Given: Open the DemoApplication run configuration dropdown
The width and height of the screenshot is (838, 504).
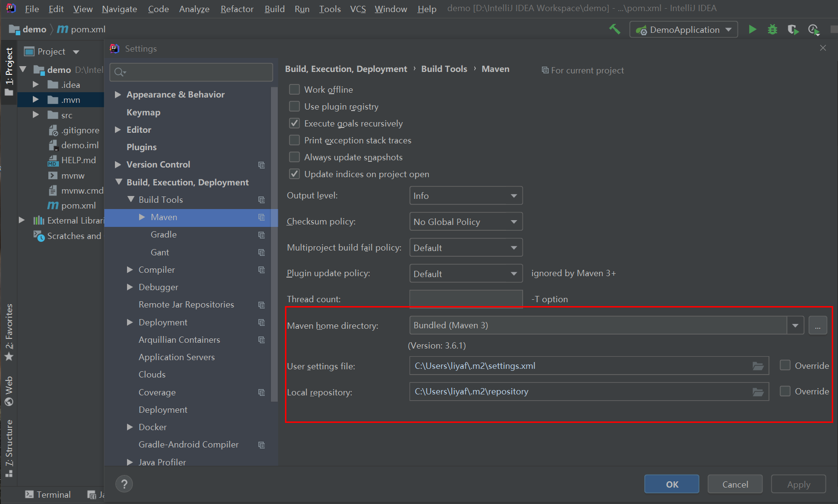Looking at the screenshot, I should click(684, 29).
